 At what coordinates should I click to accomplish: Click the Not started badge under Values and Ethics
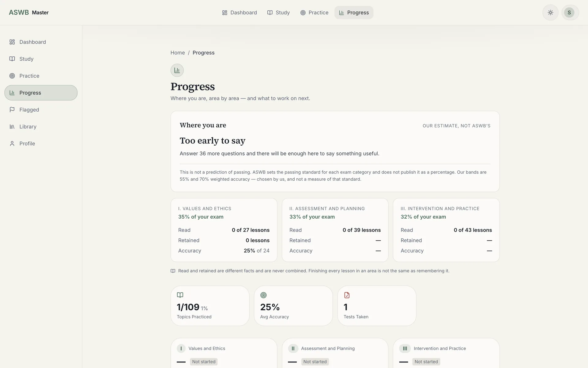tap(204, 362)
